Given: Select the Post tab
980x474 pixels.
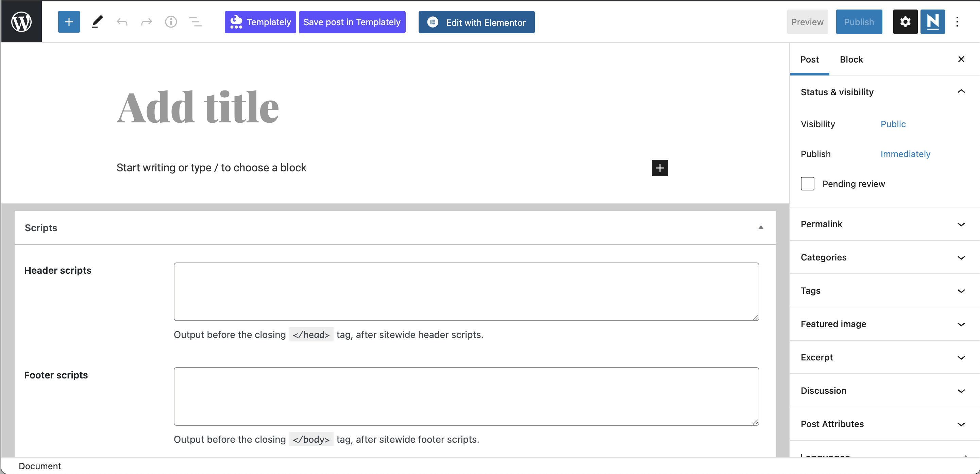Looking at the screenshot, I should pyautogui.click(x=809, y=60).
